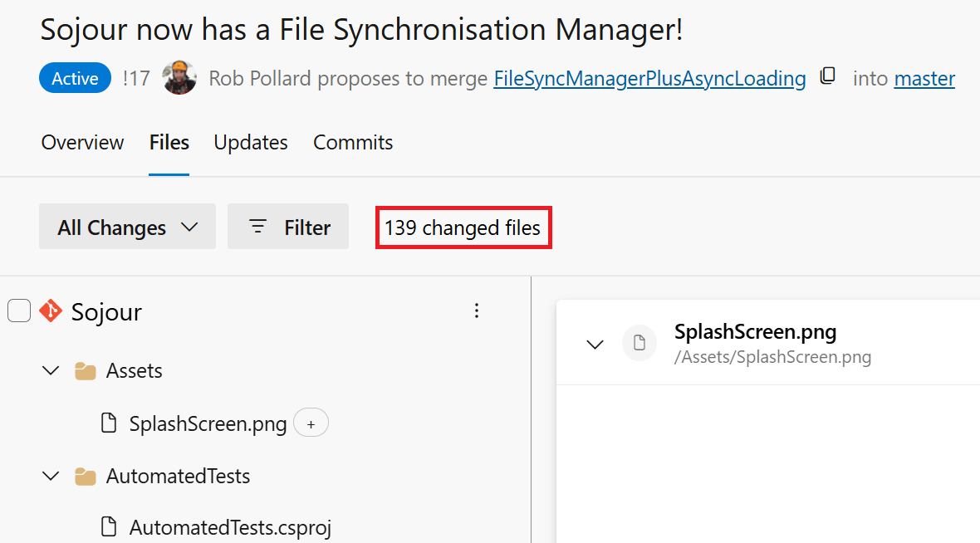Image resolution: width=980 pixels, height=543 pixels.
Task: Click Rob Pollard's avatar picture
Action: click(179, 78)
